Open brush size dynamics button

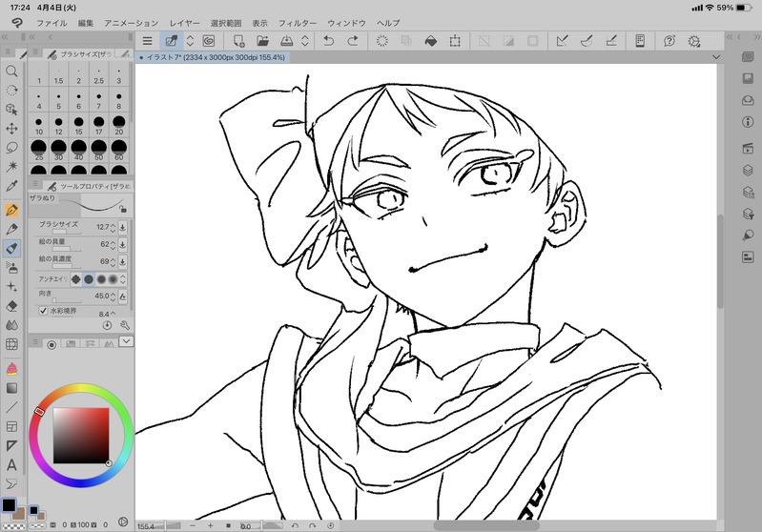click(122, 227)
